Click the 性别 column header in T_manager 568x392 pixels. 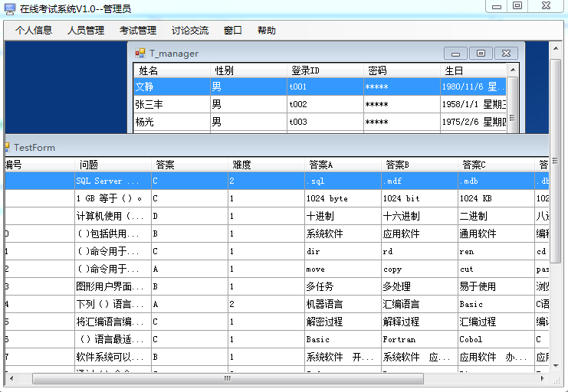(x=248, y=70)
